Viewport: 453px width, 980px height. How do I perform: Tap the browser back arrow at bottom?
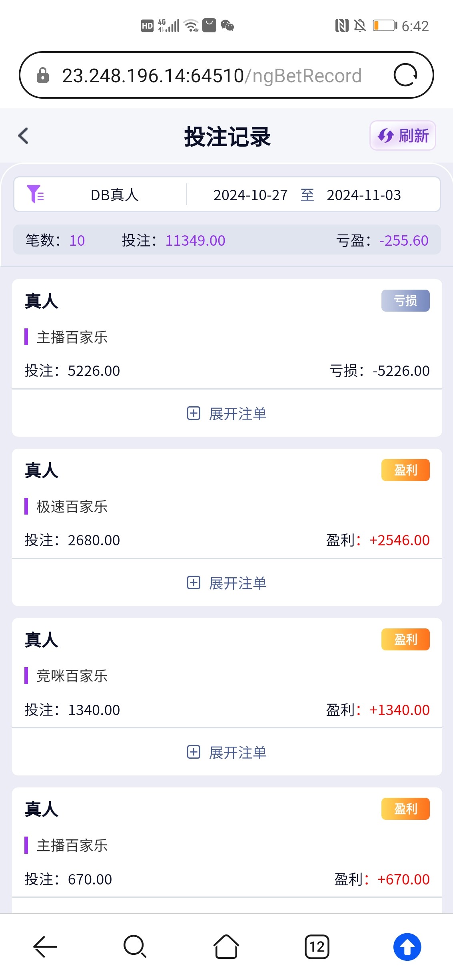45,946
